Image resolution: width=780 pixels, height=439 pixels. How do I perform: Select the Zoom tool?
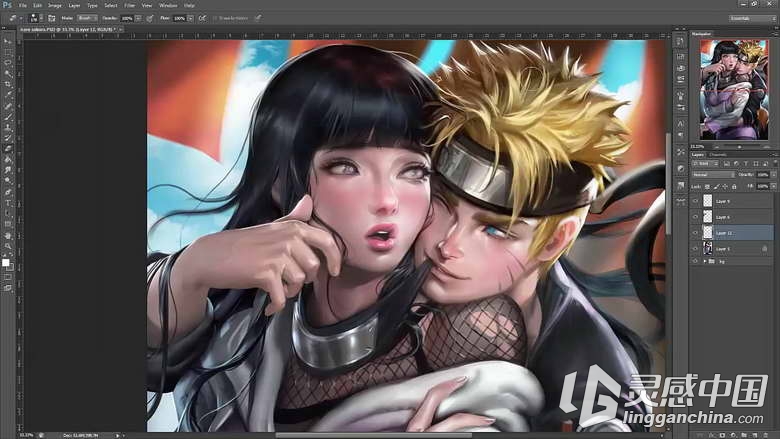(7, 246)
